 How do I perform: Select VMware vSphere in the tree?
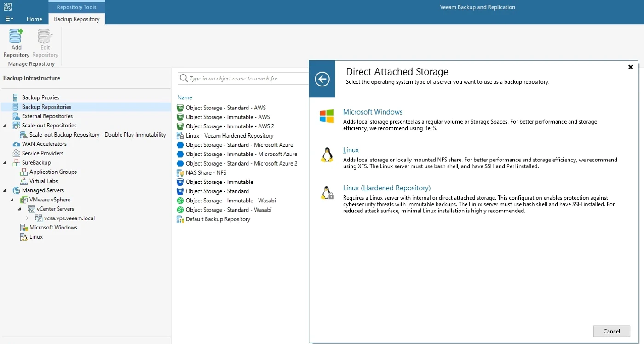[x=50, y=200]
